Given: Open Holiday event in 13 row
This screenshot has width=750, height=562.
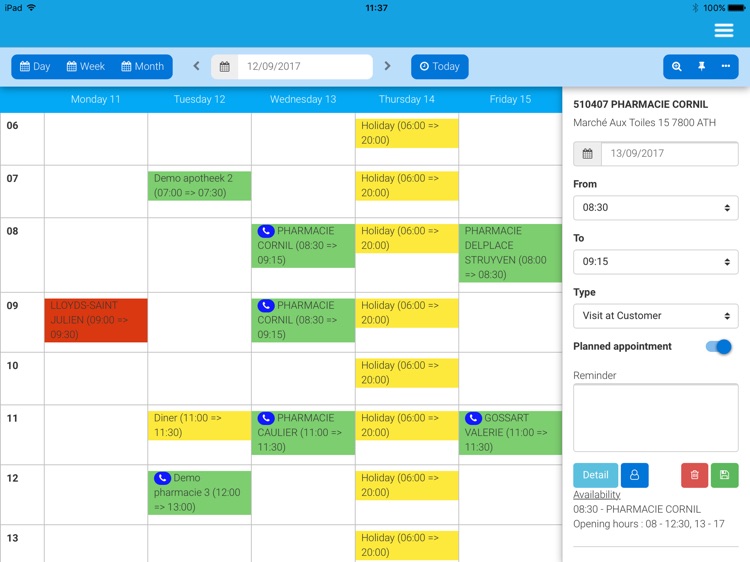Looking at the screenshot, I should point(407,545).
